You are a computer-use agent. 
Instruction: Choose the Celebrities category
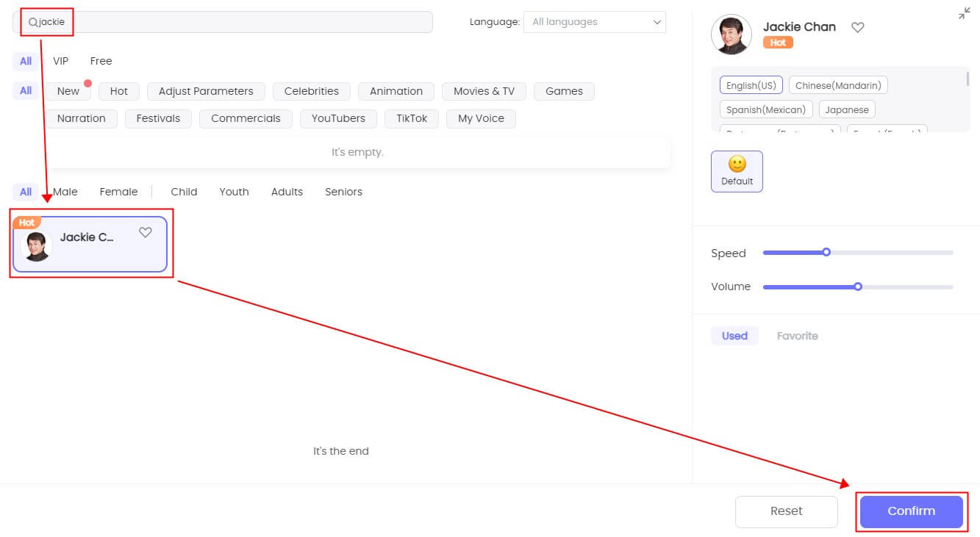coord(312,91)
